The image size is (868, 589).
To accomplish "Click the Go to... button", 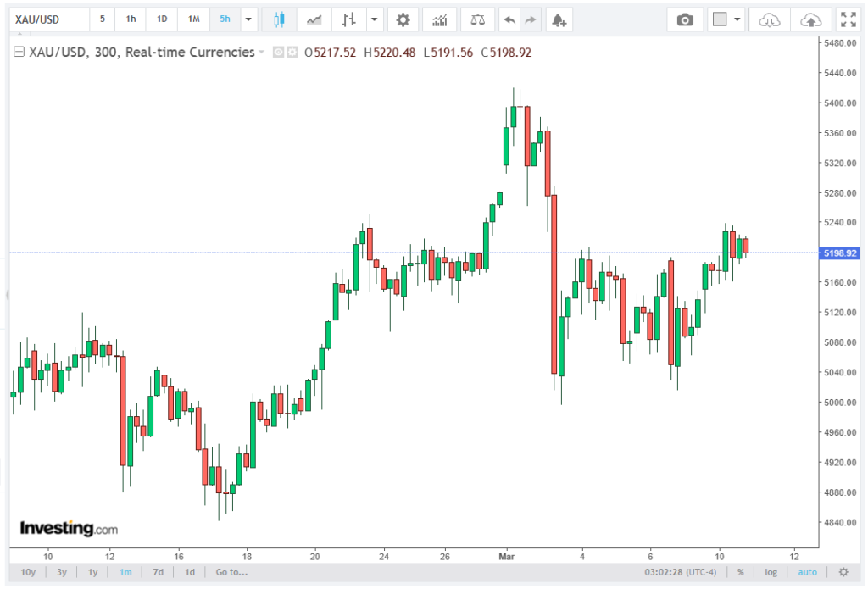I will click(x=231, y=572).
